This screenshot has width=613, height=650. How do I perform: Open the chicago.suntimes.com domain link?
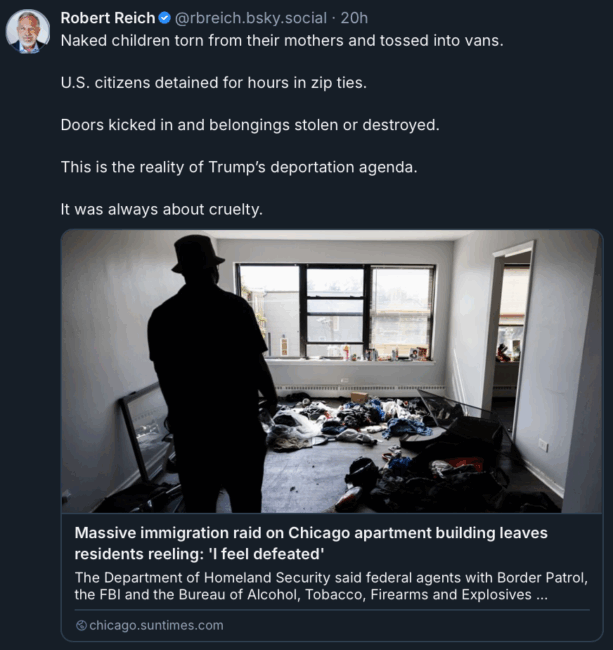[156, 625]
